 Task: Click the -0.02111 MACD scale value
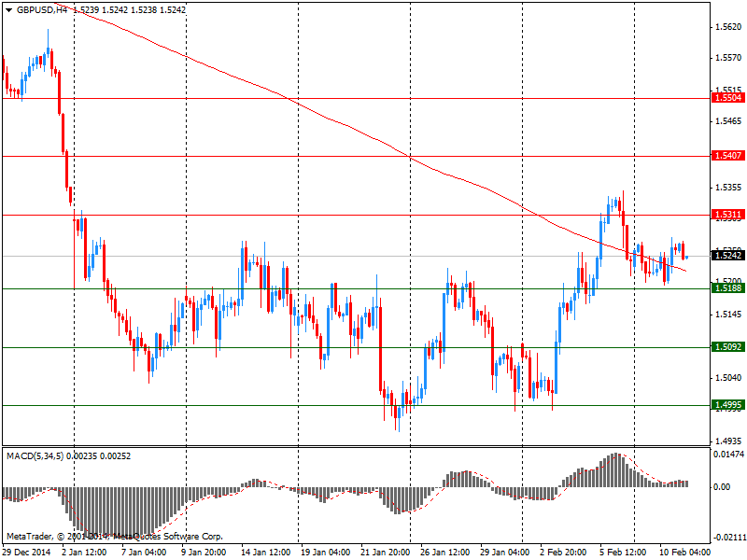point(729,538)
